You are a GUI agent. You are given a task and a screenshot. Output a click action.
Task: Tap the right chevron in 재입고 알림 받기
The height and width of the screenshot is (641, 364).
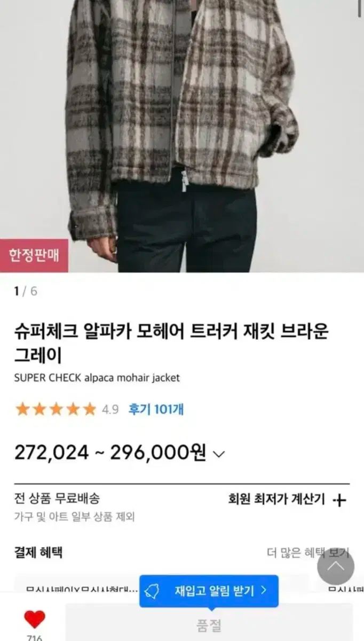coord(264,591)
